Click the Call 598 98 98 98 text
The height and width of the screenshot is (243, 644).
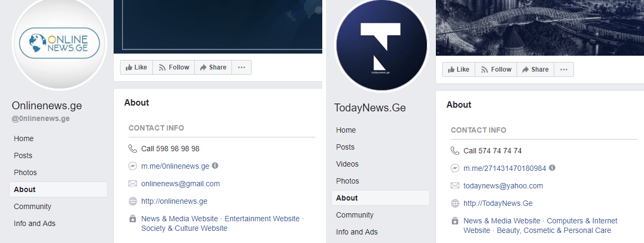pos(170,149)
